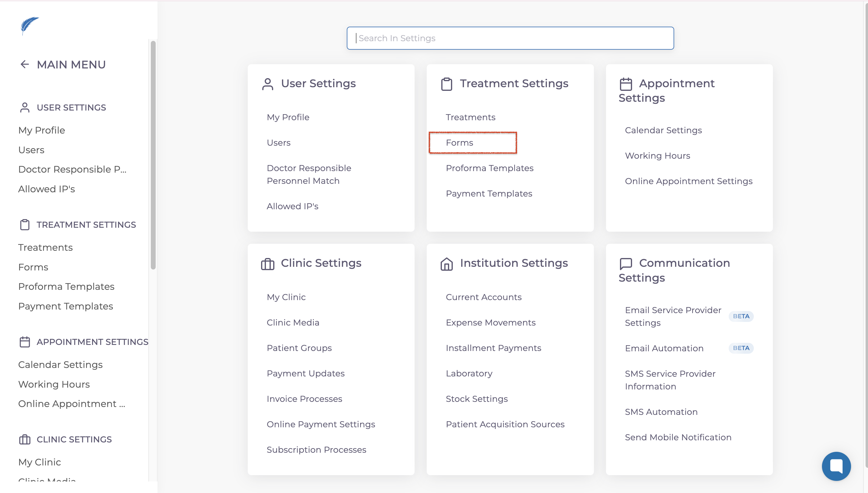Open Send Mobile Notification

[678, 437]
